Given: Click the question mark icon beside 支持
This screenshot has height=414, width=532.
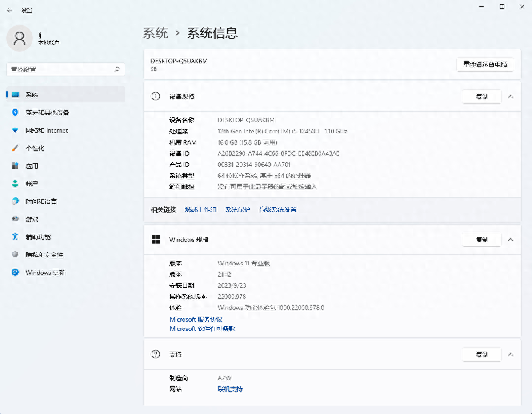Looking at the screenshot, I should click(x=156, y=354).
